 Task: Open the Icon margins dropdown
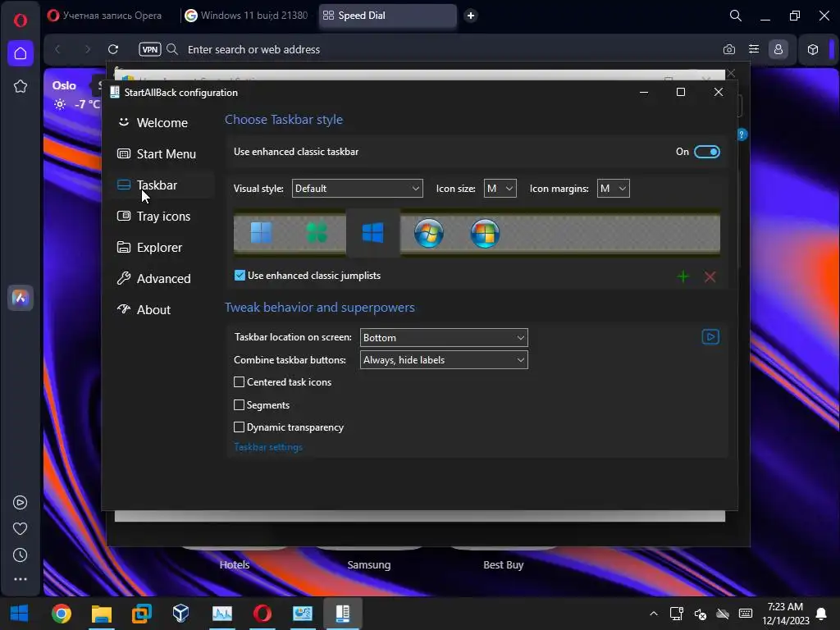[x=613, y=189]
